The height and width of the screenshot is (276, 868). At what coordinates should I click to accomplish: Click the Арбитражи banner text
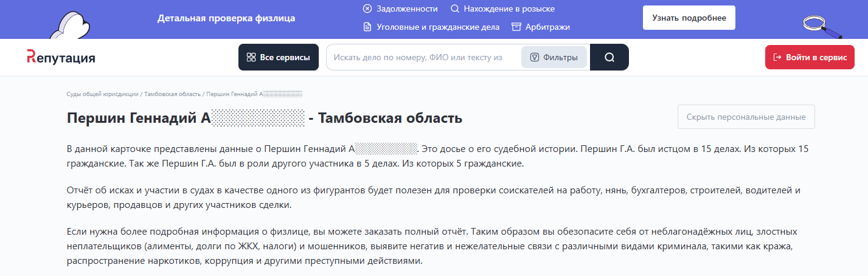click(548, 27)
